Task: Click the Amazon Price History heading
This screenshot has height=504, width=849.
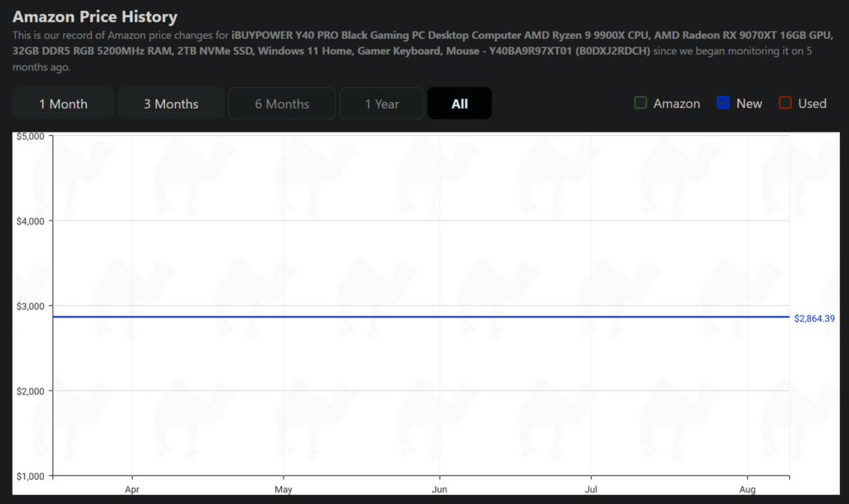Action: click(x=95, y=17)
